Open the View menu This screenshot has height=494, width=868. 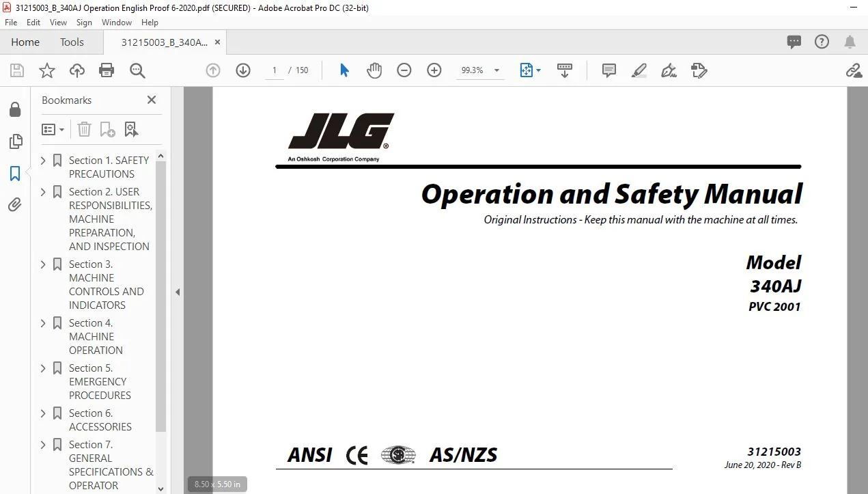tap(58, 23)
